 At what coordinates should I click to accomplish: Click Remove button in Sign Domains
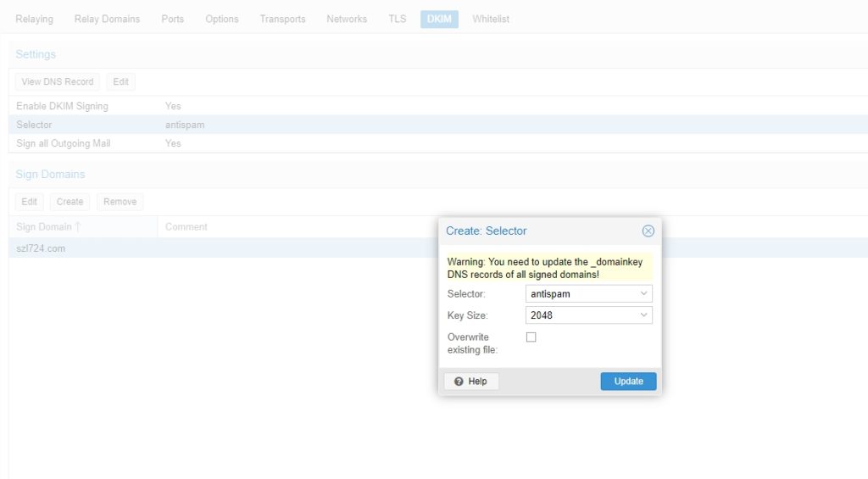120,202
